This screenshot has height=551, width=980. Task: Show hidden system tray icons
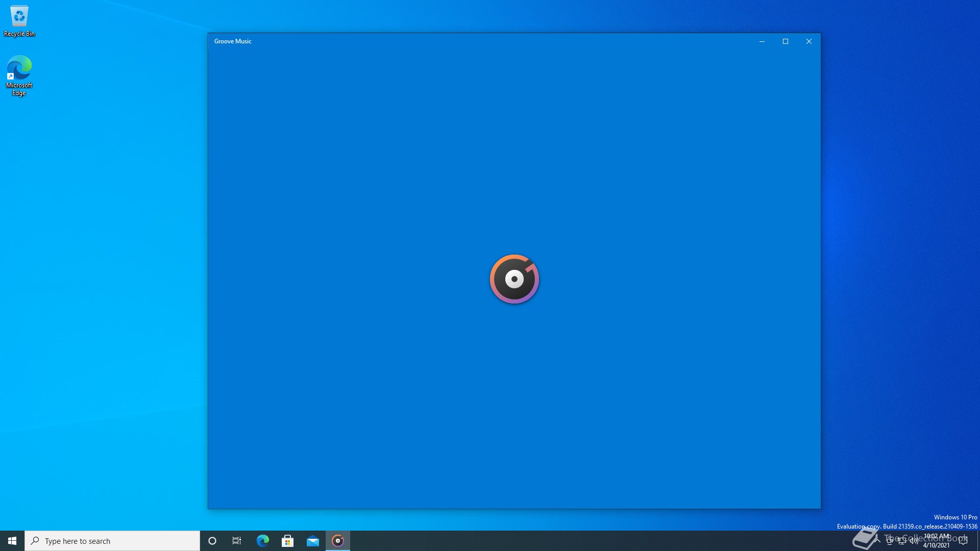pyautogui.click(x=877, y=541)
